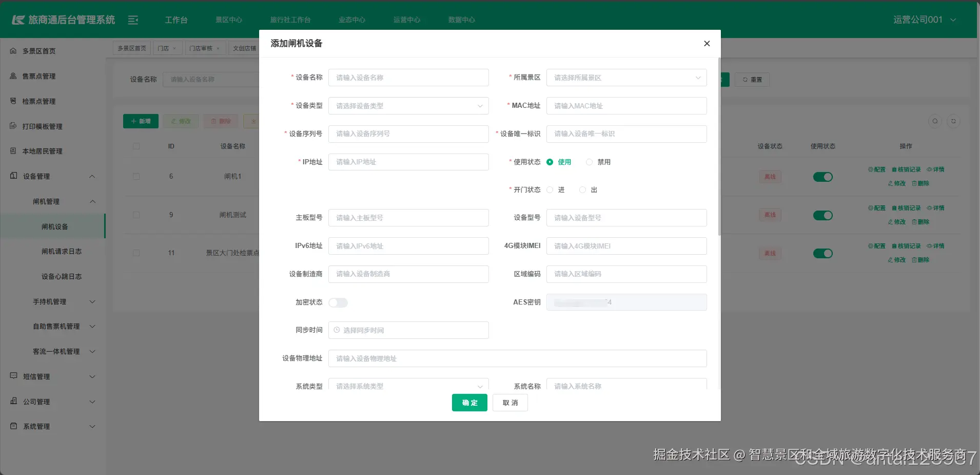Open the 设备类型 dropdown
This screenshot has width=980, height=475.
[408, 106]
